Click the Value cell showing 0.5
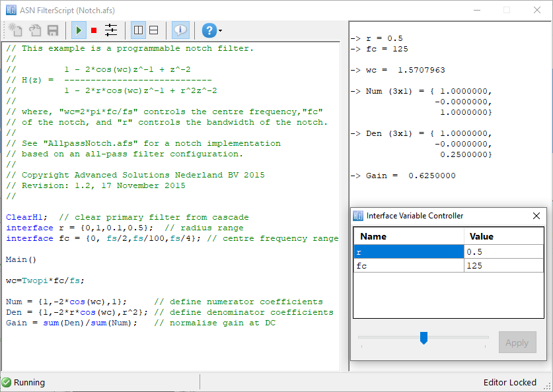This screenshot has width=553, height=392. [505, 251]
